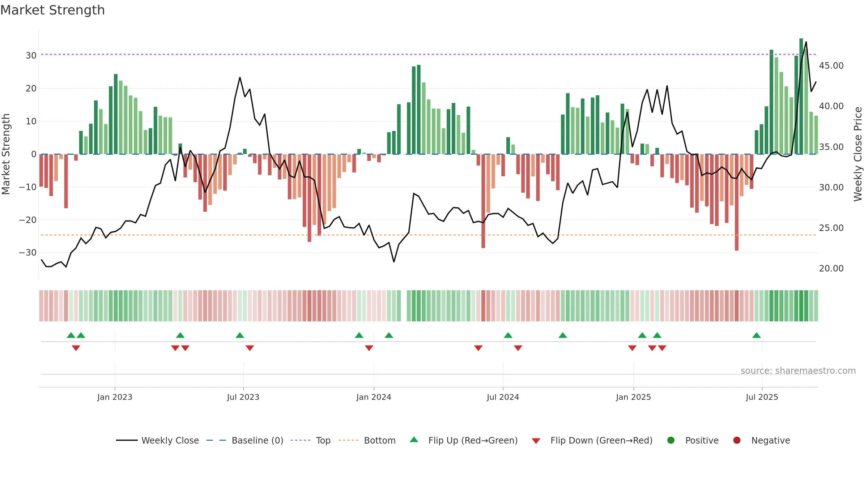Toggle the Flip Up (Red→Green) legend entry
This screenshot has height=488, width=868.
(464, 440)
